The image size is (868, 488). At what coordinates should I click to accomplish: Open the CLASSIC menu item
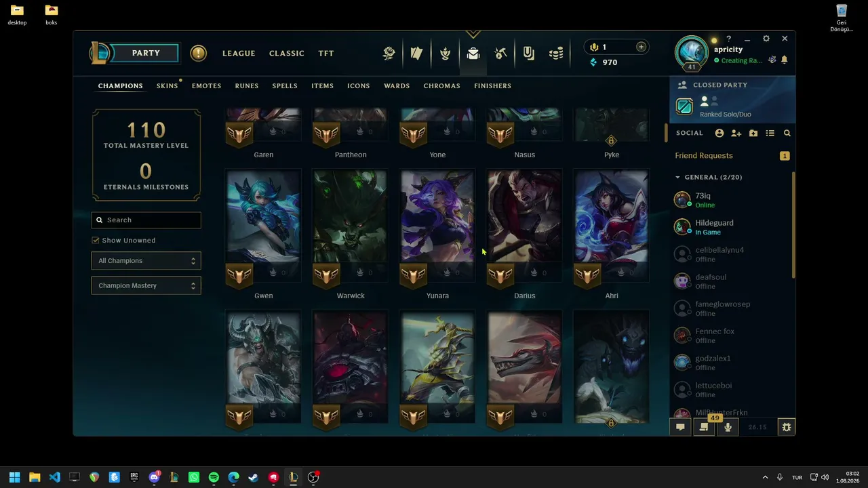pos(287,54)
